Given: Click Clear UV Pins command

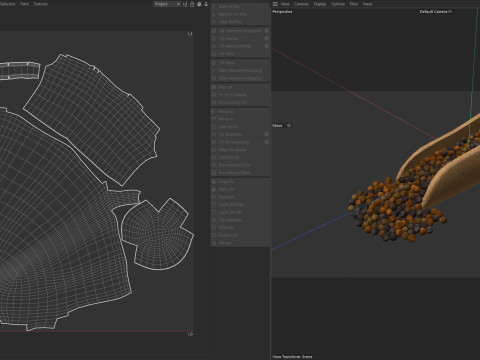Looking at the screenshot, I should [240, 22].
